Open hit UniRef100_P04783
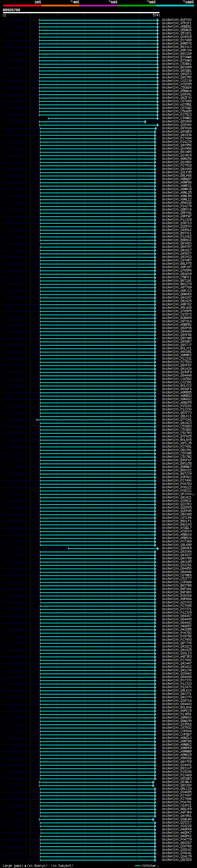Viewport: 197px width, 868px height. tap(176, 483)
